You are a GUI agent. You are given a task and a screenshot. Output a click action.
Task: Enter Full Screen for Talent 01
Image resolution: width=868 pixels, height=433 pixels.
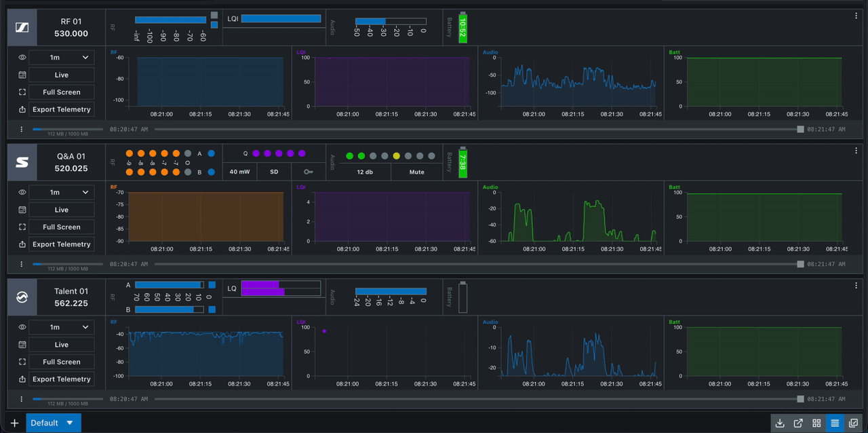(x=61, y=361)
